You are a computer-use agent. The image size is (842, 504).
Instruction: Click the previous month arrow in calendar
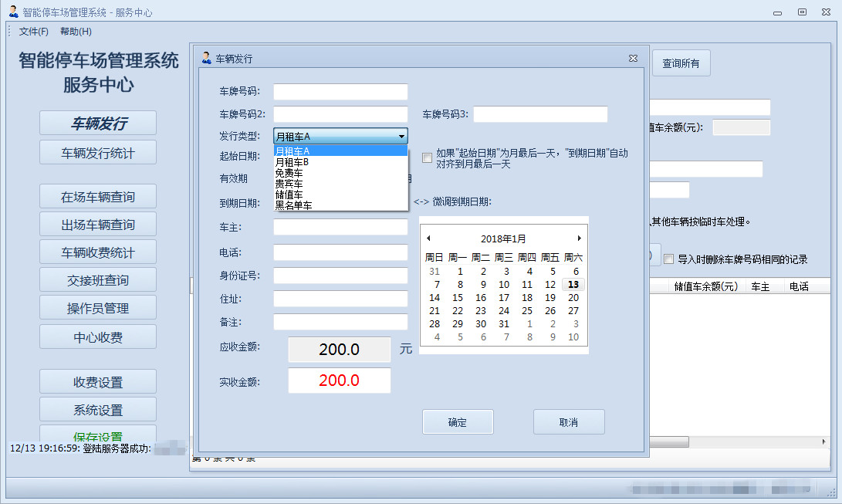(x=428, y=238)
